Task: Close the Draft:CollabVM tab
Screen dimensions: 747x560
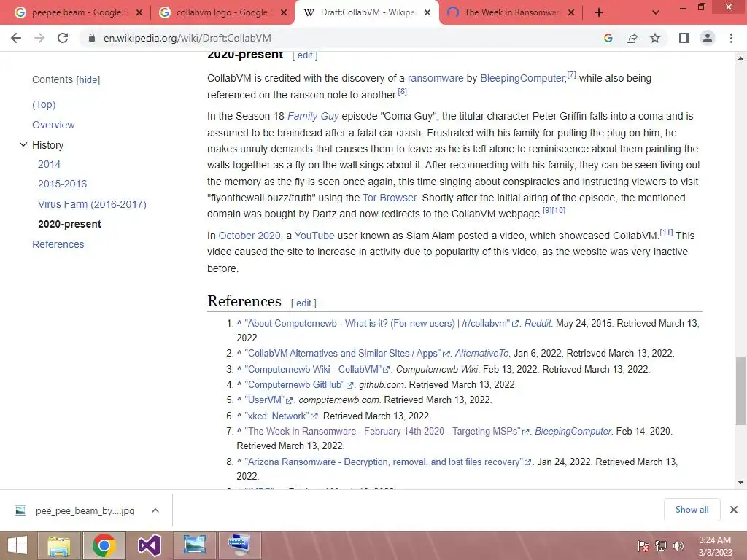Action: pos(427,13)
